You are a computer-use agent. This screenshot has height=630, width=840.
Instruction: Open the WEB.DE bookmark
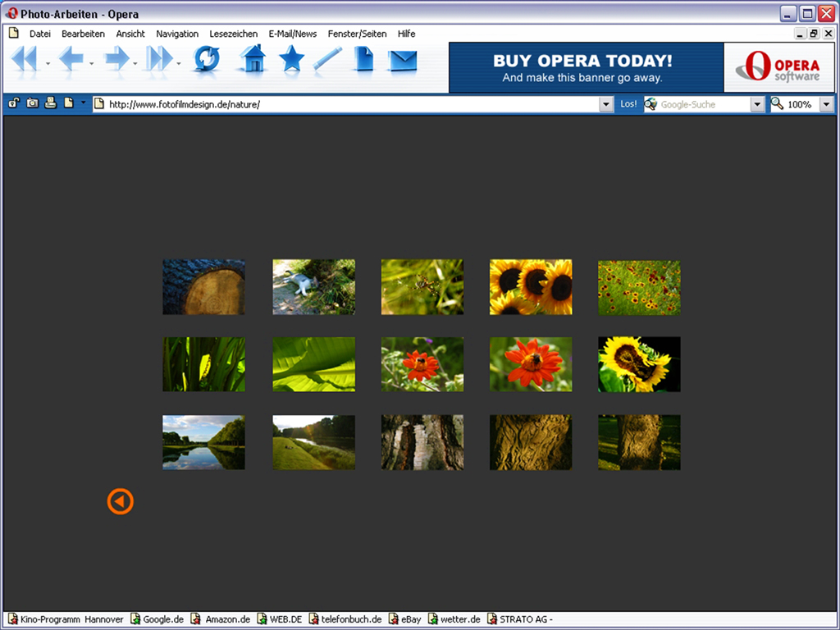coord(280,619)
